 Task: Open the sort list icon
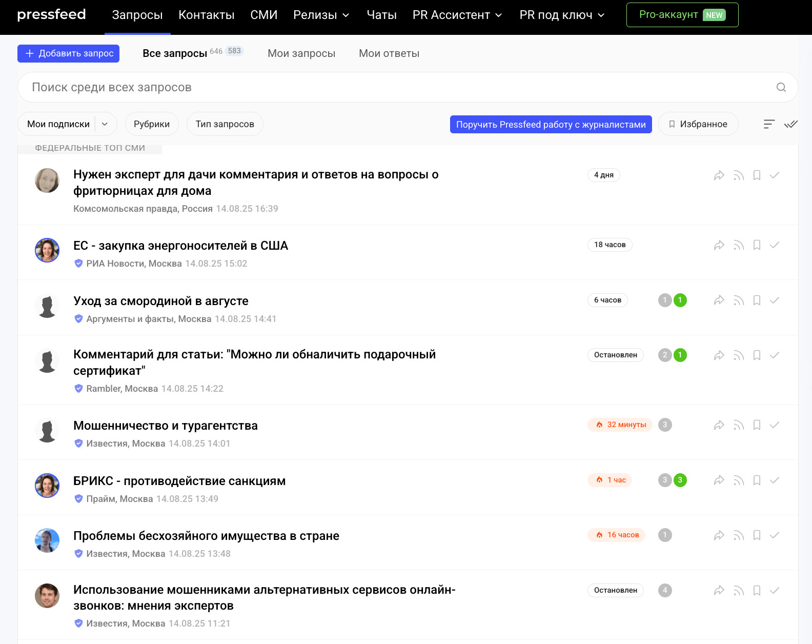click(x=769, y=124)
